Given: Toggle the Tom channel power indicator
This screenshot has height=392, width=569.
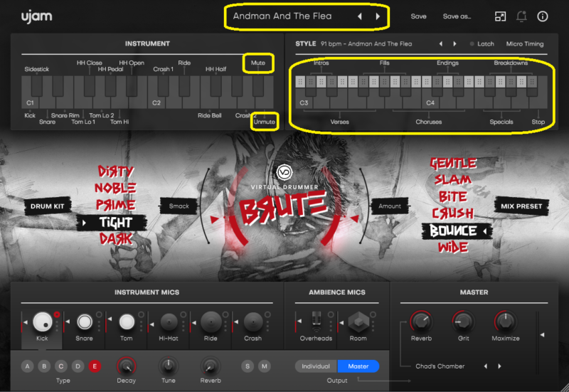Looking at the screenshot, I should click(x=141, y=314).
